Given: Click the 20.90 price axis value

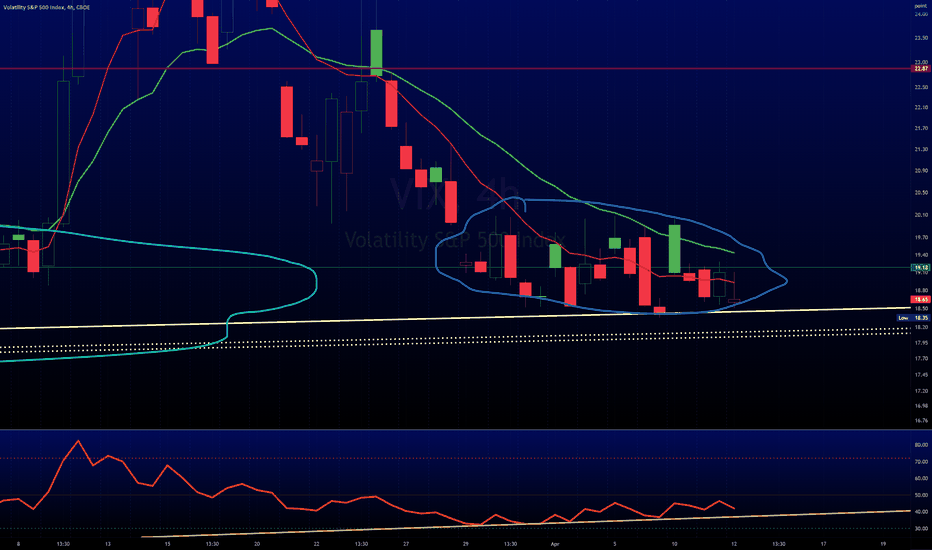Looking at the screenshot, I should click(921, 171).
